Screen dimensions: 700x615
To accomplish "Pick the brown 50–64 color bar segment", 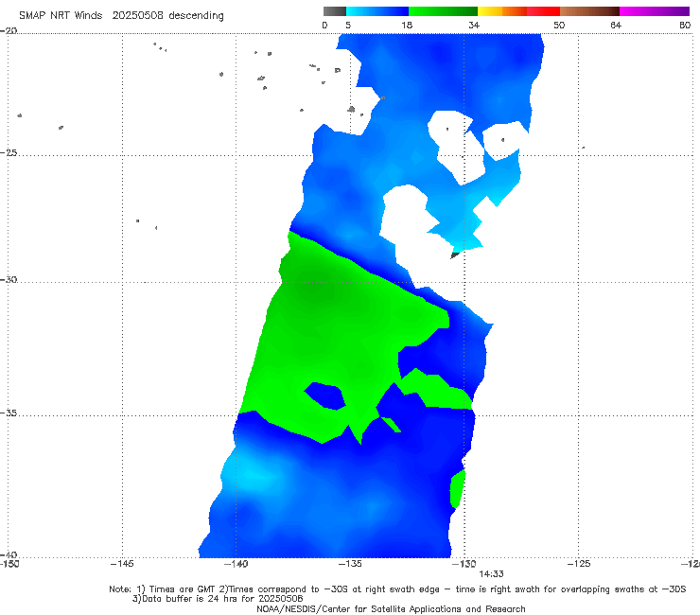I will tap(589, 11).
